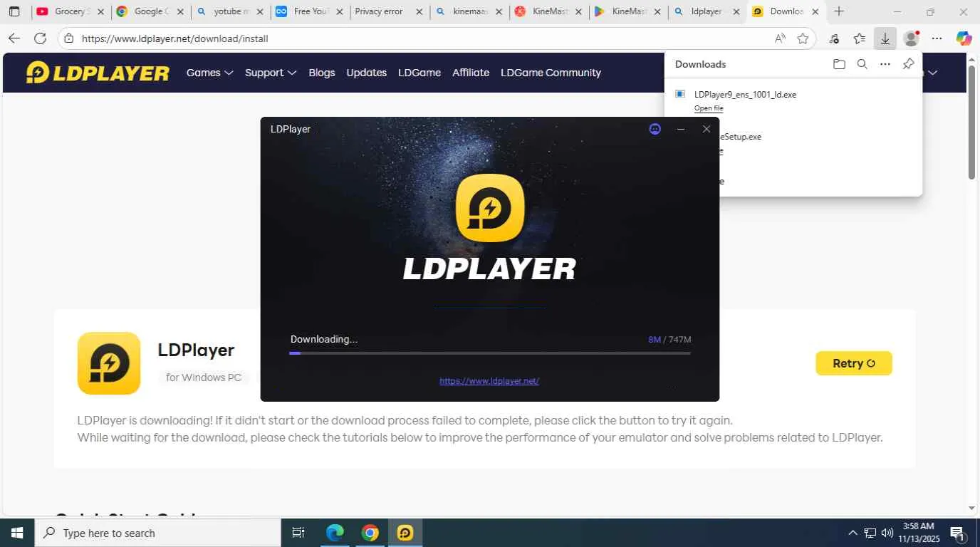Search downloads using the magnifier icon

[862, 64]
